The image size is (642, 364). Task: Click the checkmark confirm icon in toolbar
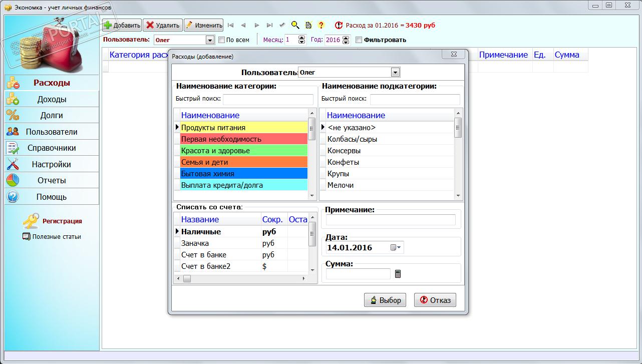pos(282,25)
